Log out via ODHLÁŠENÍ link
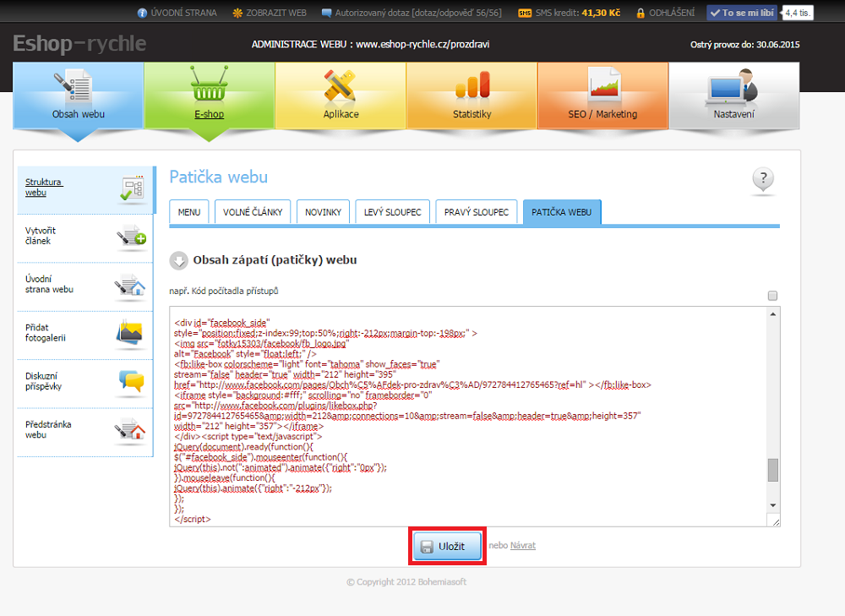 [x=672, y=13]
